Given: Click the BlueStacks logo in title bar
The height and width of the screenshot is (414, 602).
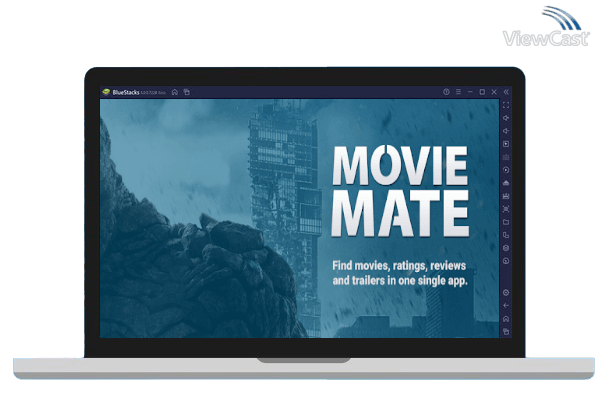Looking at the screenshot, I should (x=106, y=92).
